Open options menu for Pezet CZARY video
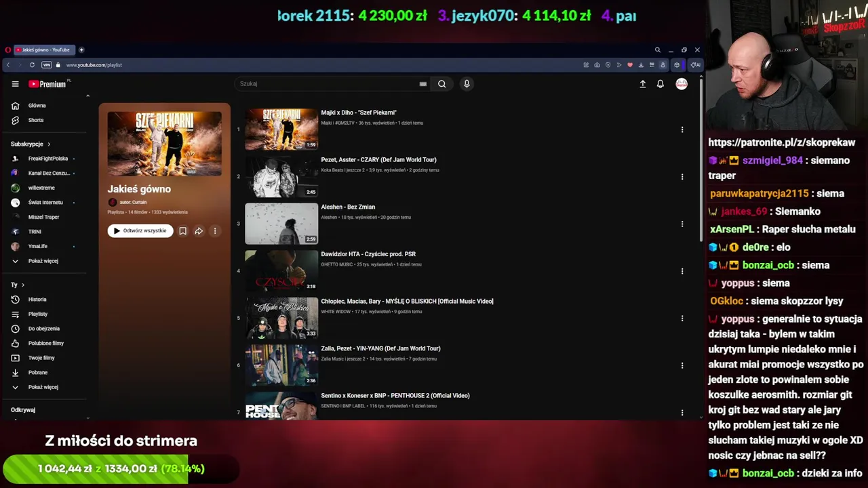Image resolution: width=868 pixels, height=488 pixels. [682, 177]
